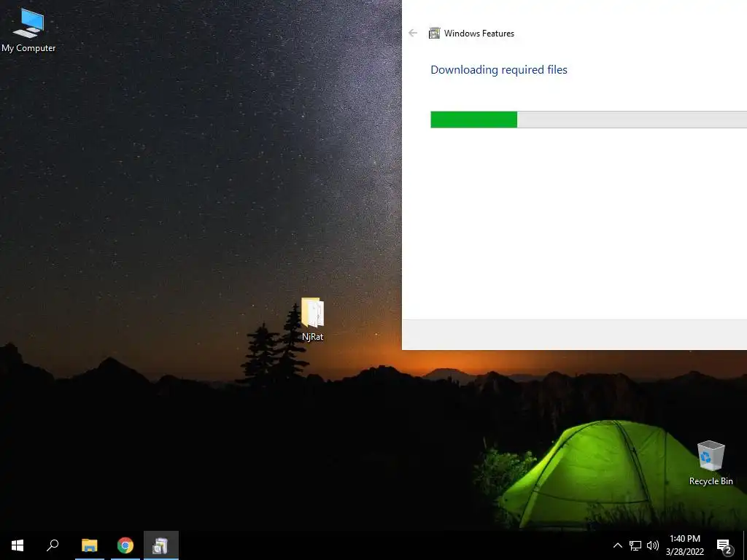Click the Windows Features title text
747x560 pixels.
pyautogui.click(x=479, y=34)
